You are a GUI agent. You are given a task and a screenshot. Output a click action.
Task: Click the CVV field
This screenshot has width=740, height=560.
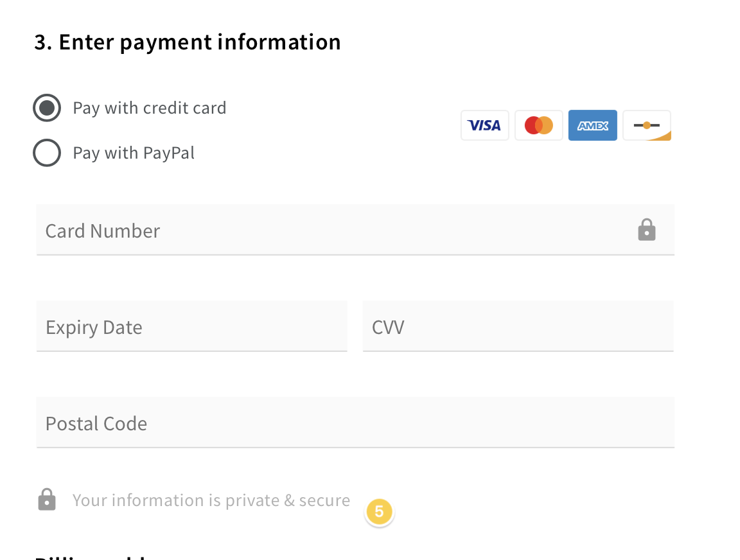[518, 326]
